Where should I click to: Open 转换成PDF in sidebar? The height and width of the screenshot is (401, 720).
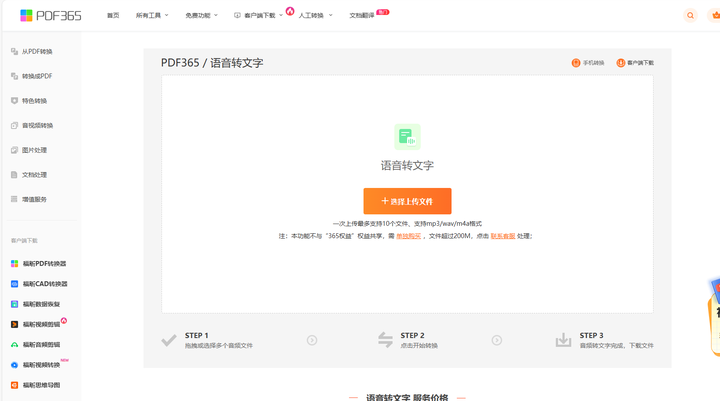(37, 76)
